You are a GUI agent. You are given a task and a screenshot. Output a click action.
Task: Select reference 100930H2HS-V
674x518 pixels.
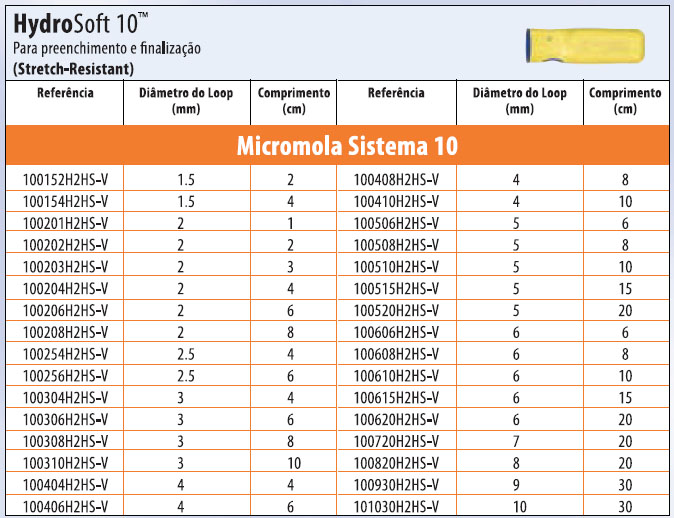pyautogui.click(x=396, y=485)
